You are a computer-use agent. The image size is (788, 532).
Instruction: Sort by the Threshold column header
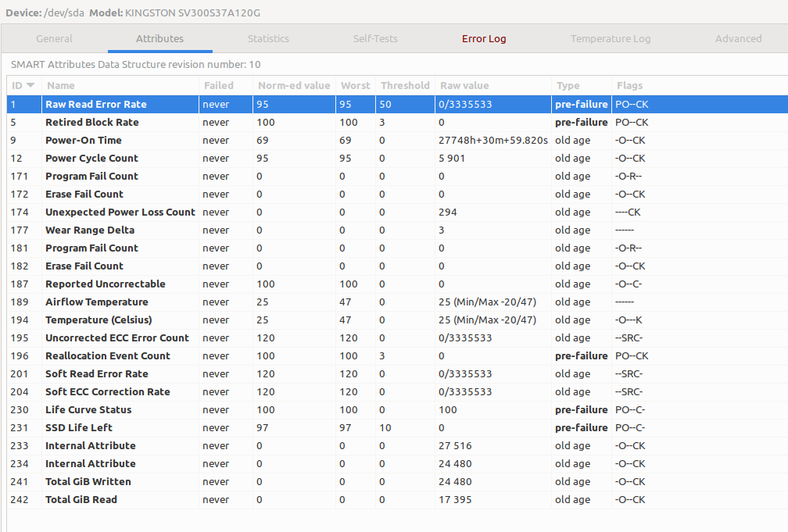pos(405,85)
